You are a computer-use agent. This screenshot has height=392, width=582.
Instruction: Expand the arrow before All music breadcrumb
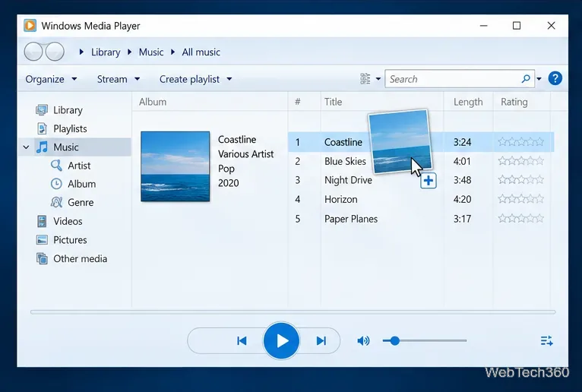172,52
